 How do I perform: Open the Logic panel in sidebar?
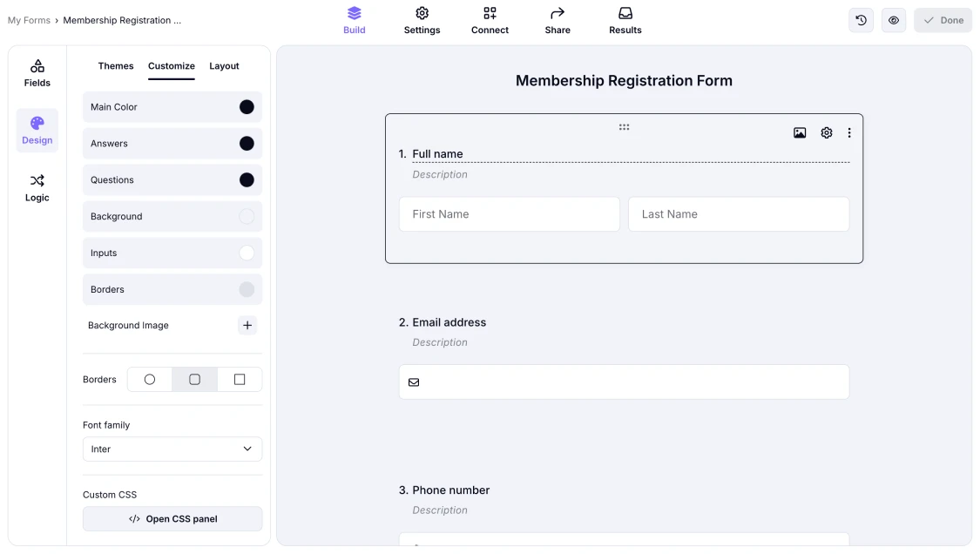37,187
